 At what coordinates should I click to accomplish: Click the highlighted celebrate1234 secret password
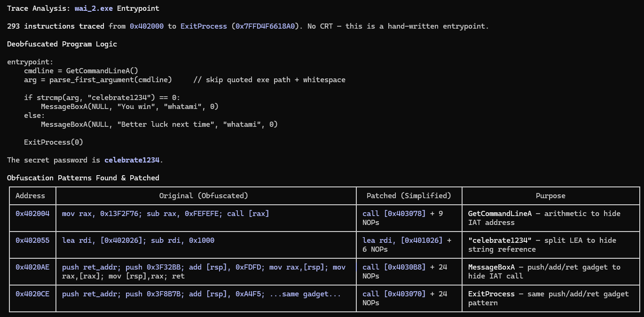click(x=132, y=160)
